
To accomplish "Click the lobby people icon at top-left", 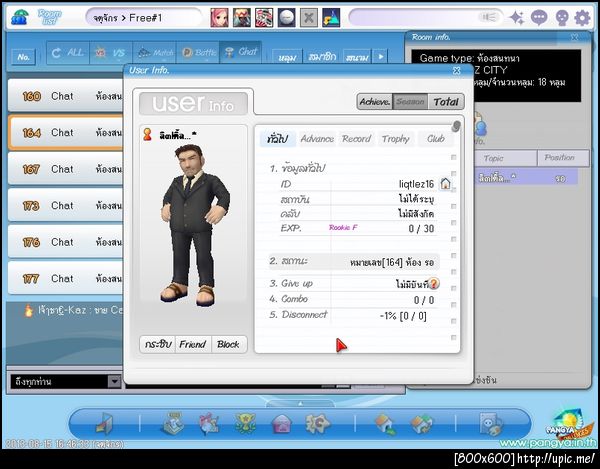I will 19,17.
